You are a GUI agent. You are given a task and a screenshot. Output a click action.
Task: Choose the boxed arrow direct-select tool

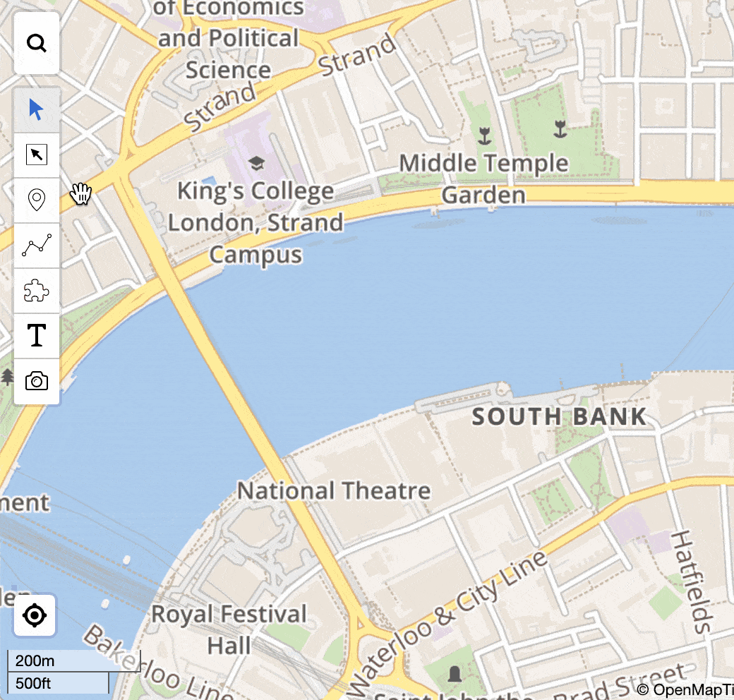[37, 155]
